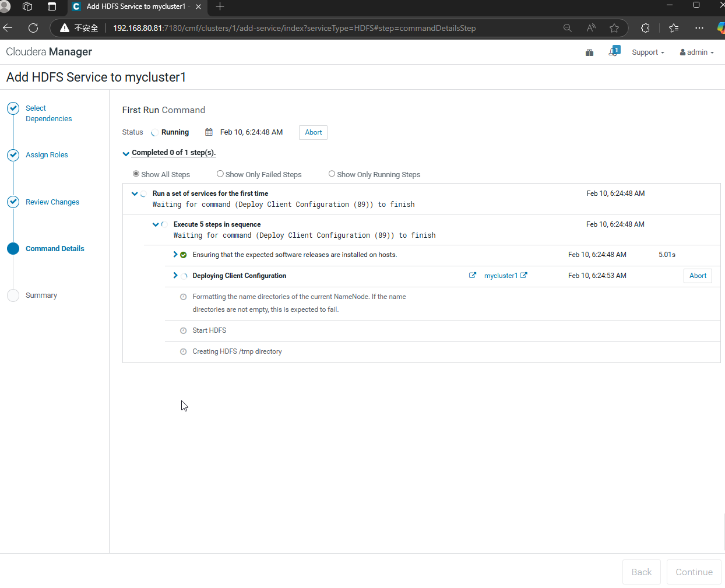The width and height of the screenshot is (725, 588).
Task: Click clock icon beside Formatting name directories
Action: tap(184, 297)
